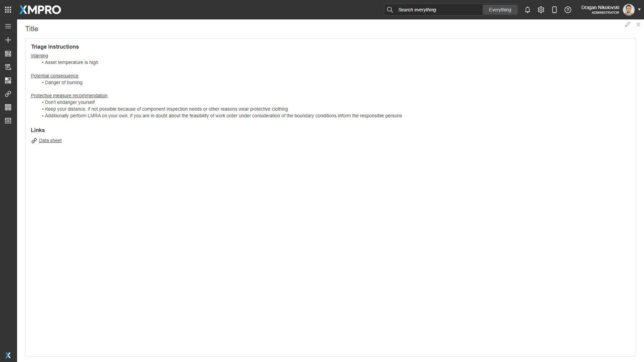Image resolution: width=644 pixels, height=362 pixels.
Task: Open the Recommendations scroll icon in sidebar
Action: click(x=8, y=67)
